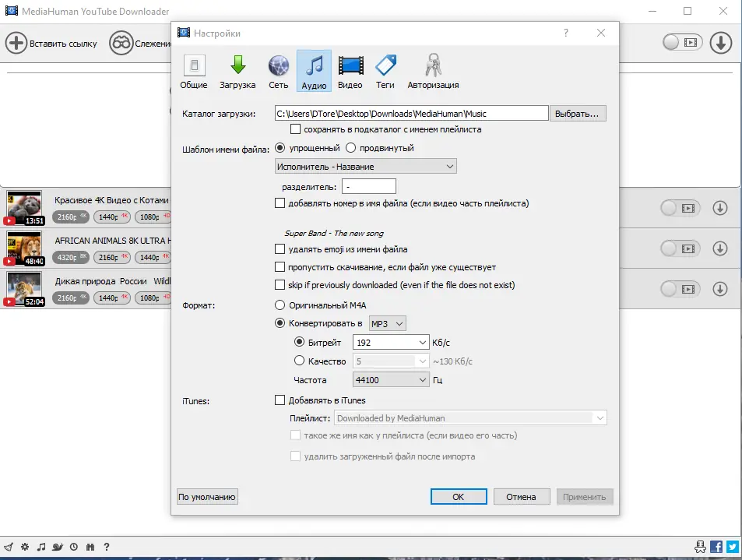Select 2160p quality for AFRICAN ANIMALS
The width and height of the screenshot is (742, 560).
111,257
